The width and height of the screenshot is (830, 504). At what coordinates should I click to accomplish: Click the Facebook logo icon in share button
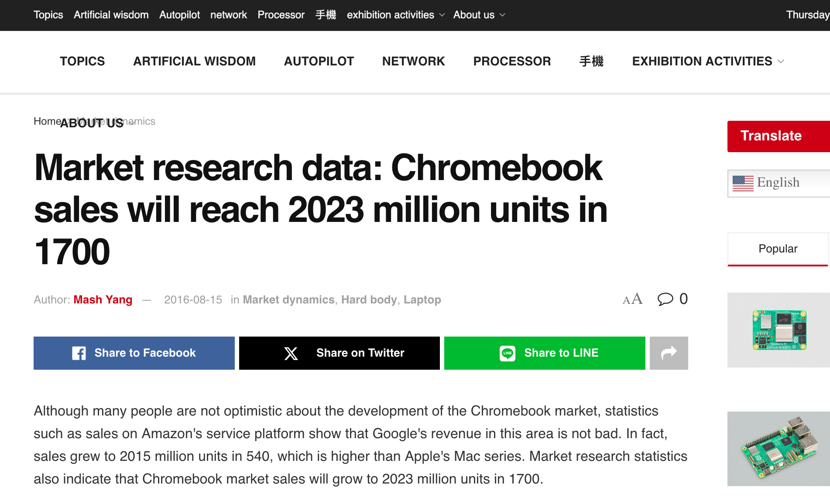click(x=79, y=353)
